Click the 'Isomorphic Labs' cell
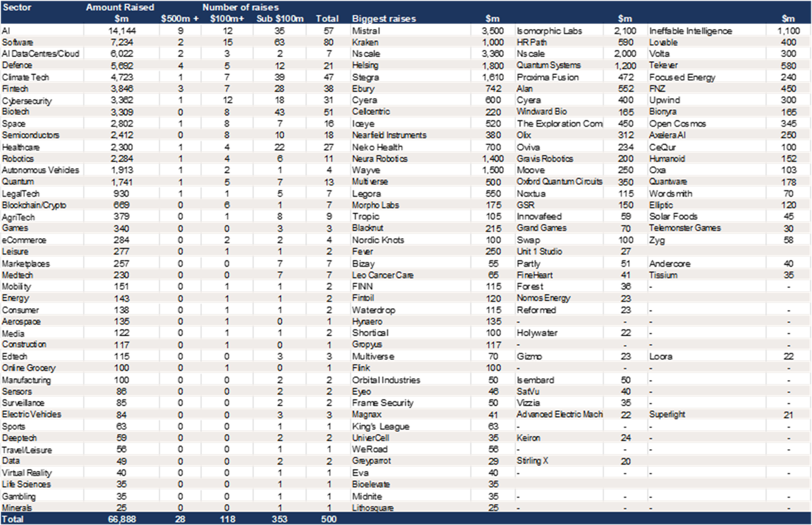This screenshot has width=812, height=525. point(549,31)
